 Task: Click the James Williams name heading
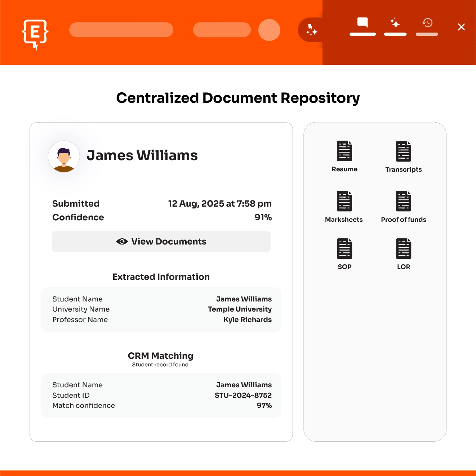click(x=142, y=155)
